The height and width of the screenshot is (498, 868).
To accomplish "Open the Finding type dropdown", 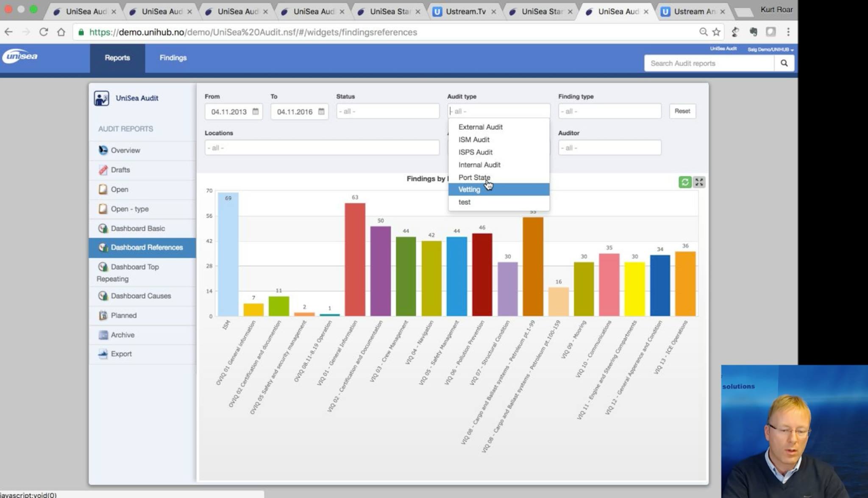I will [609, 111].
